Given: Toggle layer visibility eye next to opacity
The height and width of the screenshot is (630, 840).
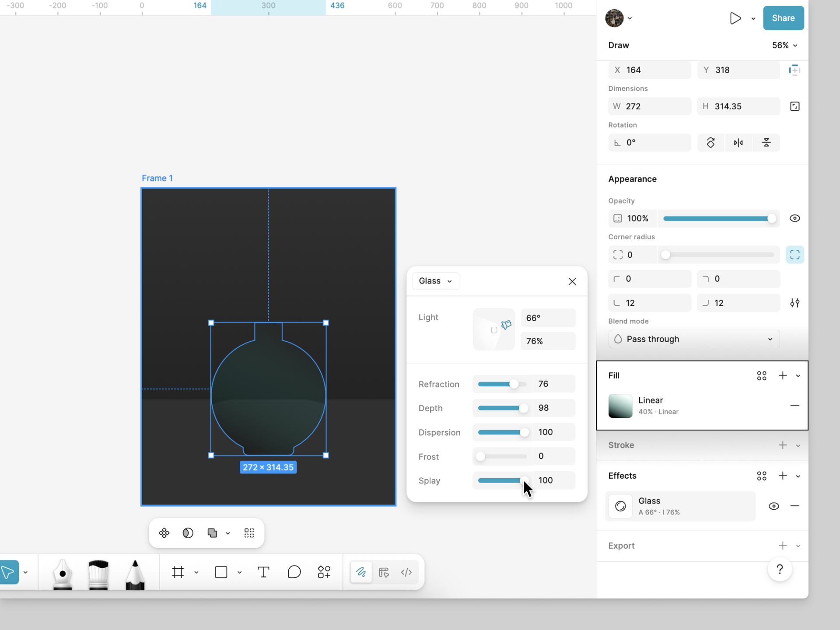Looking at the screenshot, I should tap(794, 218).
